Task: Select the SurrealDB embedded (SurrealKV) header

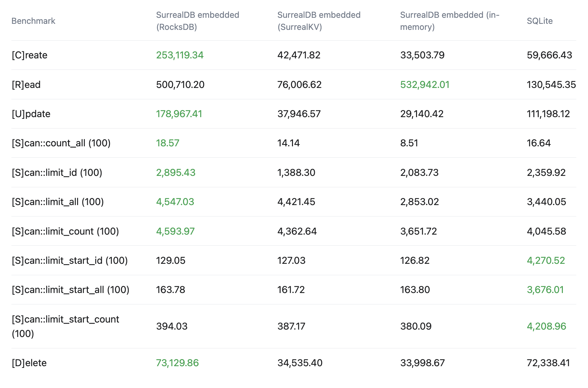Action: click(319, 21)
